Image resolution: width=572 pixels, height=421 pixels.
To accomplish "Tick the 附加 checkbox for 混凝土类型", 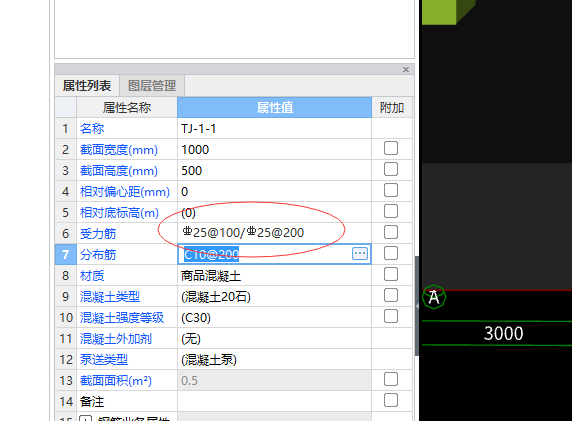I will click(x=391, y=295).
